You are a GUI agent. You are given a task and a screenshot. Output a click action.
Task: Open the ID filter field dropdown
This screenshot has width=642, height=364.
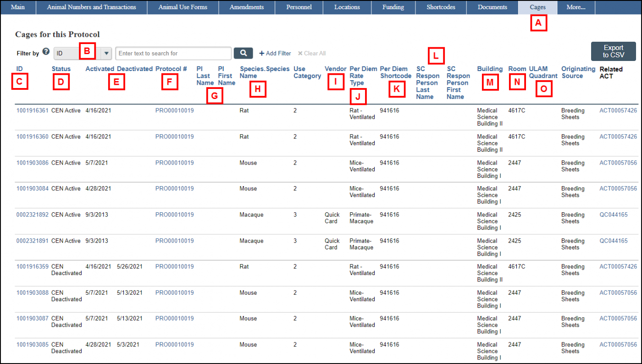(106, 53)
